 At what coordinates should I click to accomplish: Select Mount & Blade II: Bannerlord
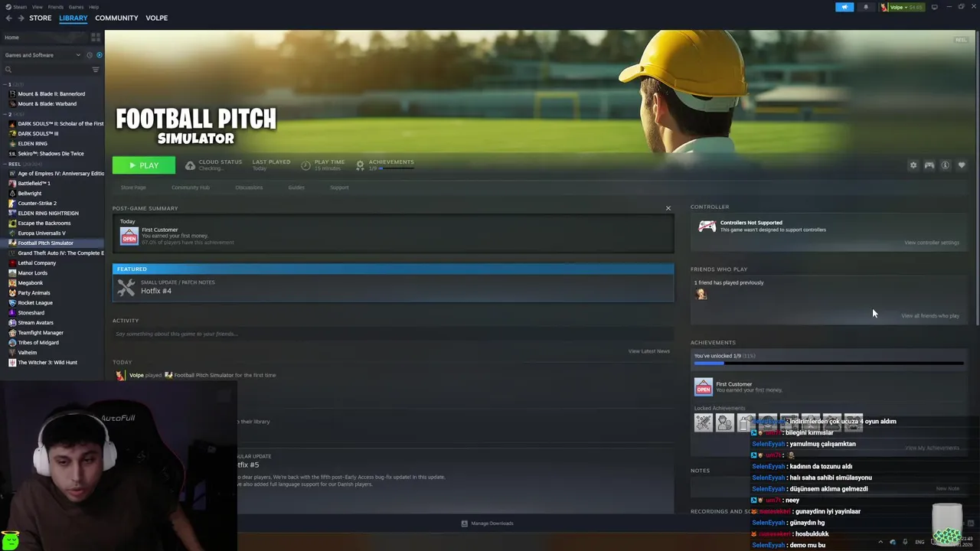[x=51, y=94]
